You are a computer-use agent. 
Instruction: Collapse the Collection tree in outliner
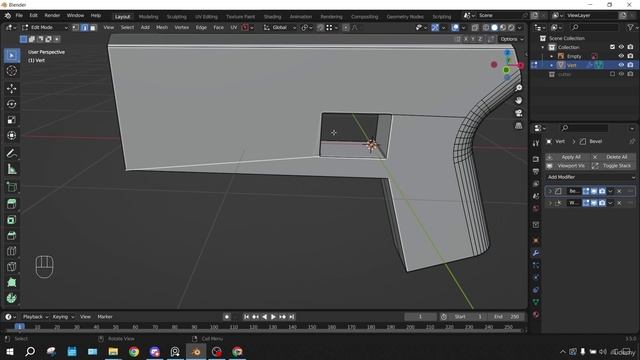coord(542,47)
